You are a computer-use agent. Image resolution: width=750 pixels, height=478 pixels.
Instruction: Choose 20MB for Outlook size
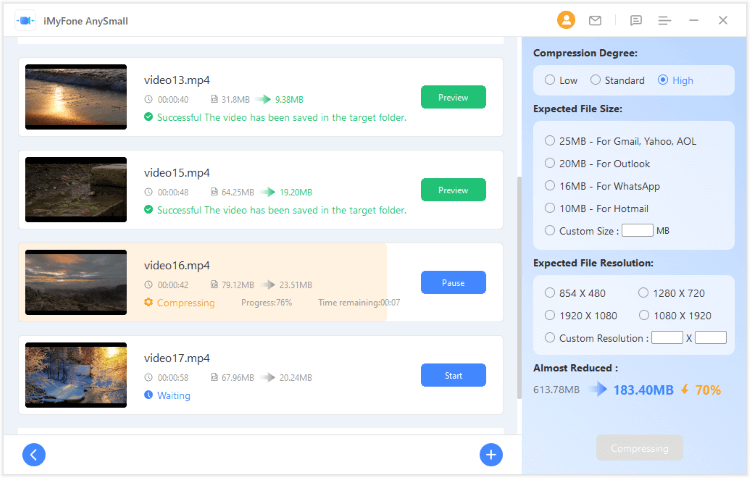(550, 163)
